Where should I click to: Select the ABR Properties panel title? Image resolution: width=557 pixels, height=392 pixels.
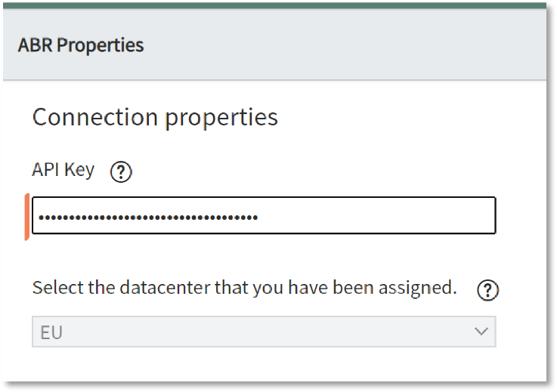coord(81,45)
